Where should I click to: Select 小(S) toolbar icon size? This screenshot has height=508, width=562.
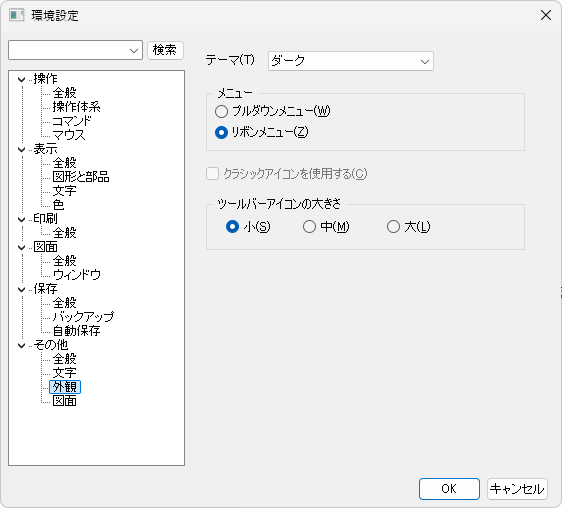click(232, 227)
